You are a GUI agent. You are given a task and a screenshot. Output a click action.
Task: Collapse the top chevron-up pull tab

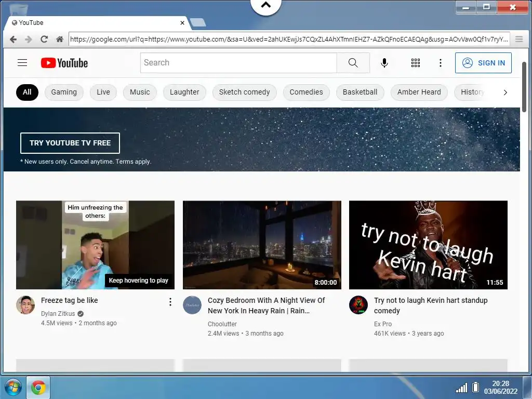point(265,5)
